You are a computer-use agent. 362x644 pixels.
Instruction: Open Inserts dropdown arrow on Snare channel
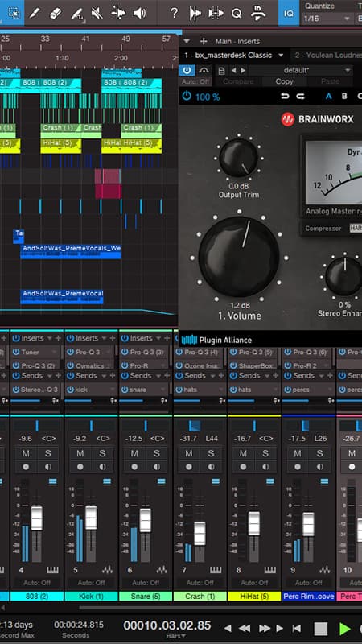pyautogui.click(x=158, y=338)
